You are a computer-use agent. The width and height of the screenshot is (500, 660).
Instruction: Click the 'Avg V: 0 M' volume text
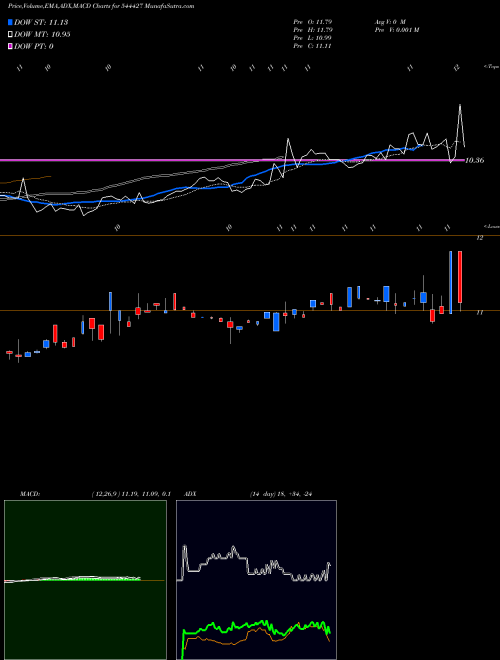(389, 21)
